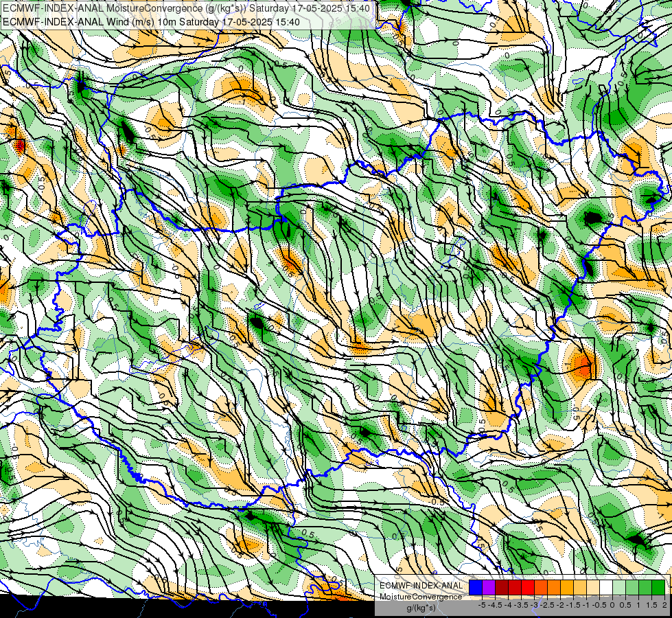Pick the red-orange swatch (-3 to -2.5)
Viewport: 672px width, 618px height.
[541, 587]
